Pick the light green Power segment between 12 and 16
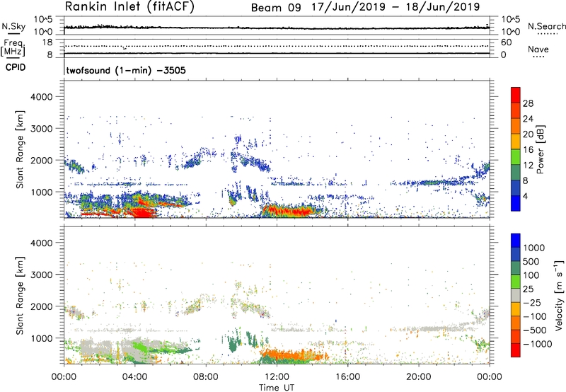The height and width of the screenshot is (392, 566). click(516, 157)
